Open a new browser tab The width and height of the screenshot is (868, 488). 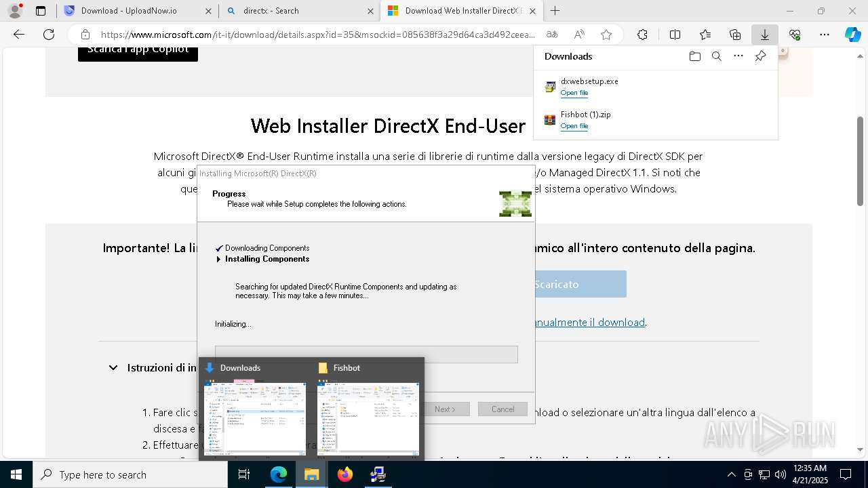(x=555, y=11)
